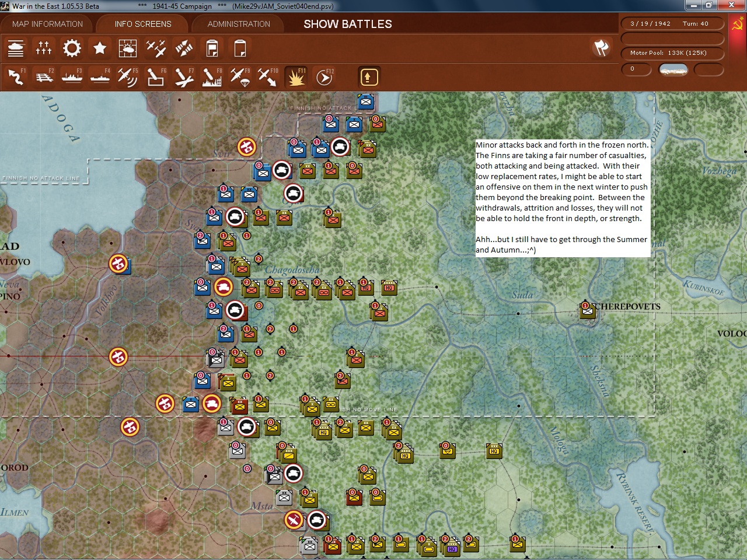Click the FINNISH NO ATTACK LINE label at left
This screenshot has width=747, height=560.
pos(41,178)
